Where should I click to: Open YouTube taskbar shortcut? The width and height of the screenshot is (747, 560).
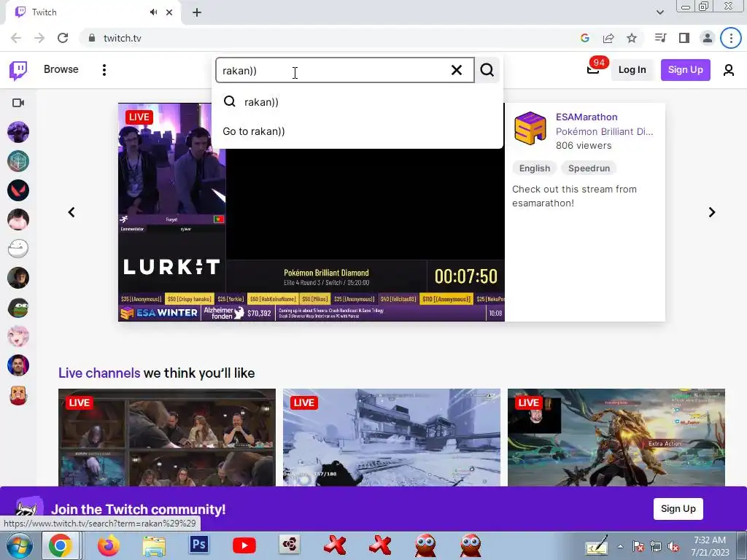(x=244, y=545)
